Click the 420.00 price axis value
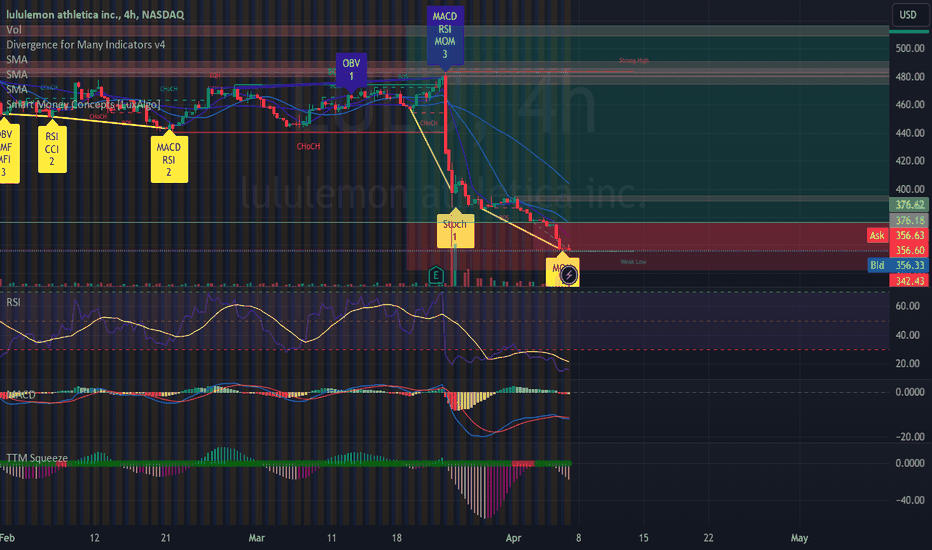 [910, 161]
